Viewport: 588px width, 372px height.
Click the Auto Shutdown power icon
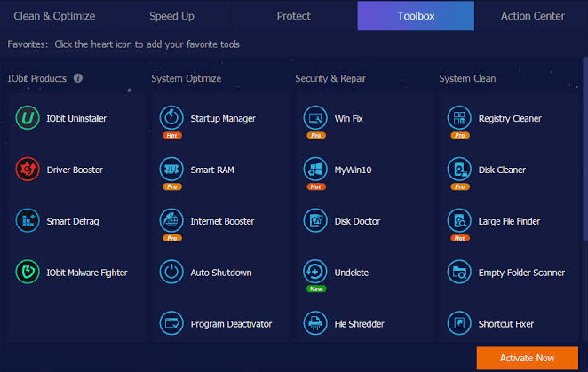171,272
